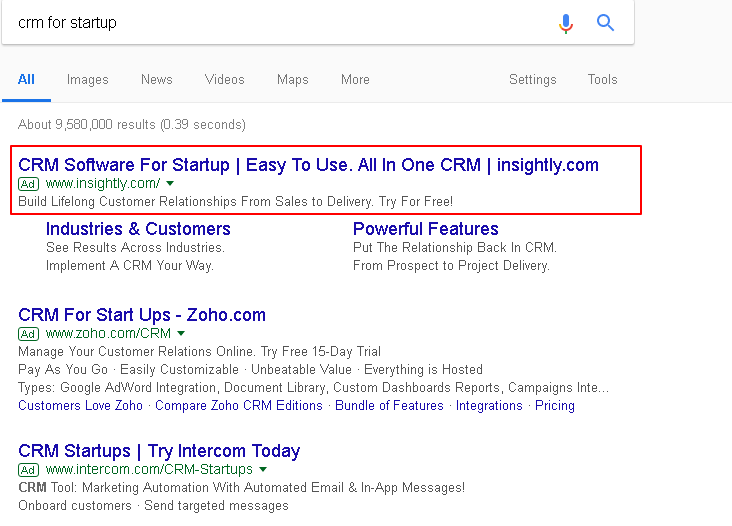This screenshot has width=732, height=526.
Task: Click the blue magnifier search icon
Action: coord(605,22)
